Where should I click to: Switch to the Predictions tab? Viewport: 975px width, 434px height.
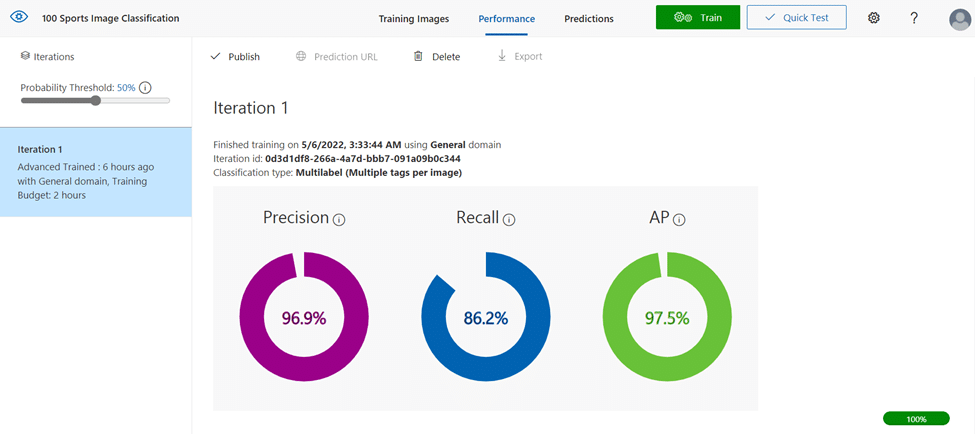click(x=589, y=19)
